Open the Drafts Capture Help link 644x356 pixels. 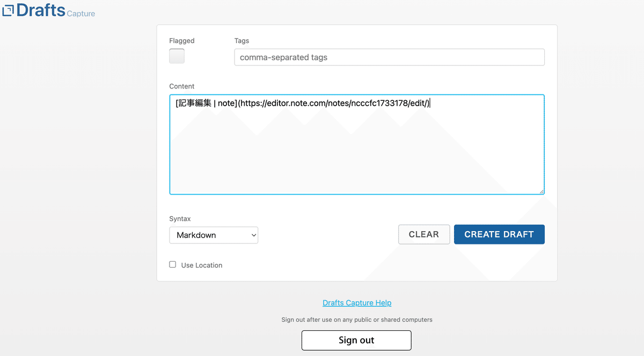point(356,302)
